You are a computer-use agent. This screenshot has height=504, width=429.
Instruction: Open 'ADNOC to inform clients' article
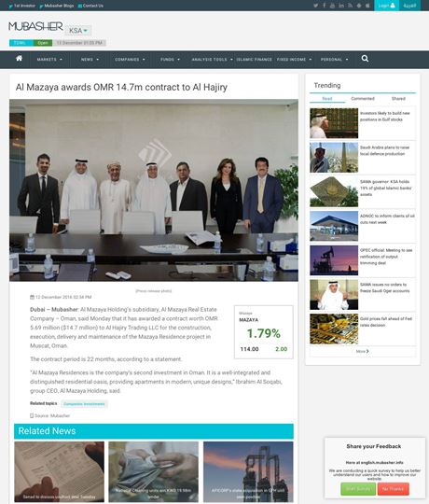[387, 219]
